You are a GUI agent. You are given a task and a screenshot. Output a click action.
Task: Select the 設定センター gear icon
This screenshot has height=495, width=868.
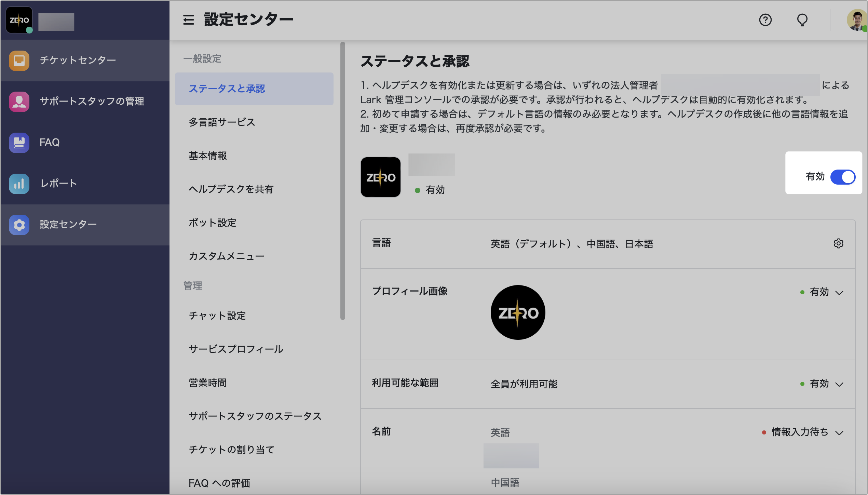(19, 225)
